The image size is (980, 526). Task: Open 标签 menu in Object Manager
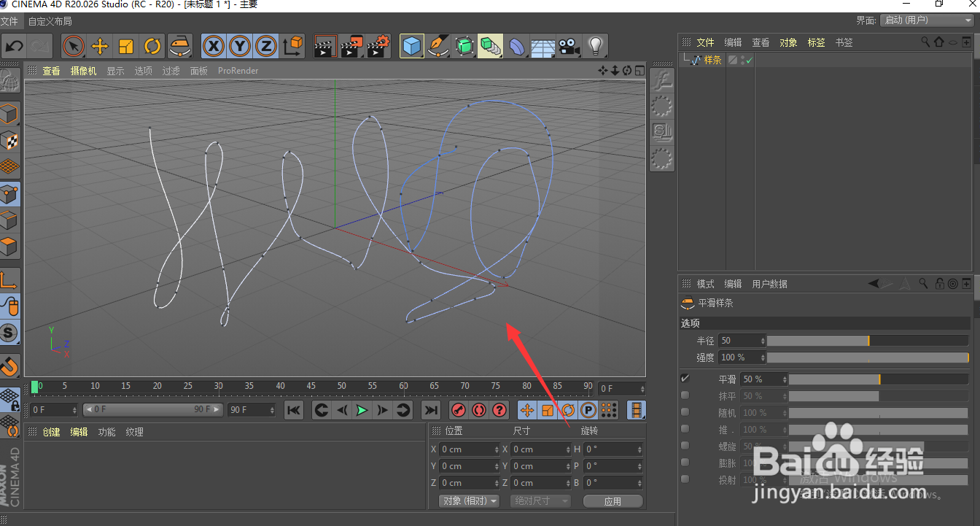click(816, 42)
